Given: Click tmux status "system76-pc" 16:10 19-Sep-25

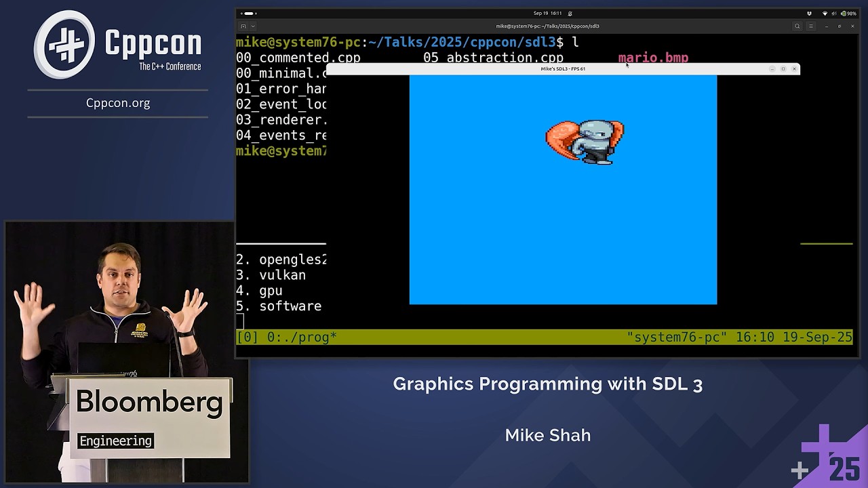Looking at the screenshot, I should 739,337.
